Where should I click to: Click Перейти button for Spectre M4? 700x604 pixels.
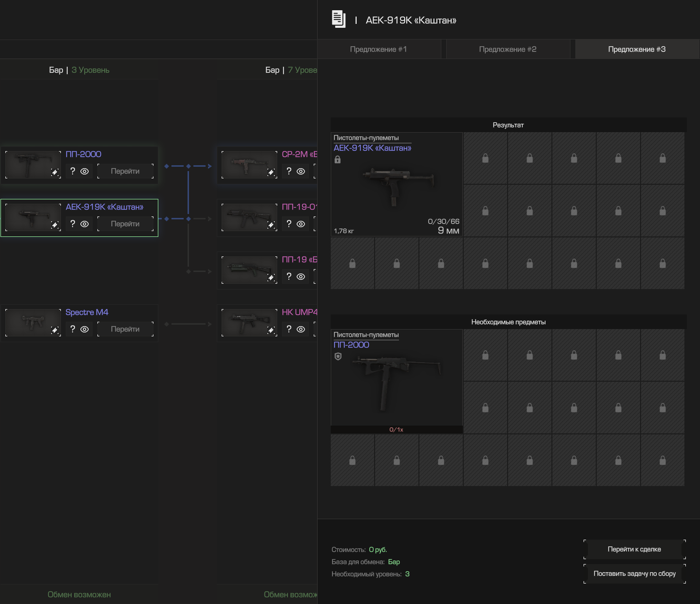point(125,329)
